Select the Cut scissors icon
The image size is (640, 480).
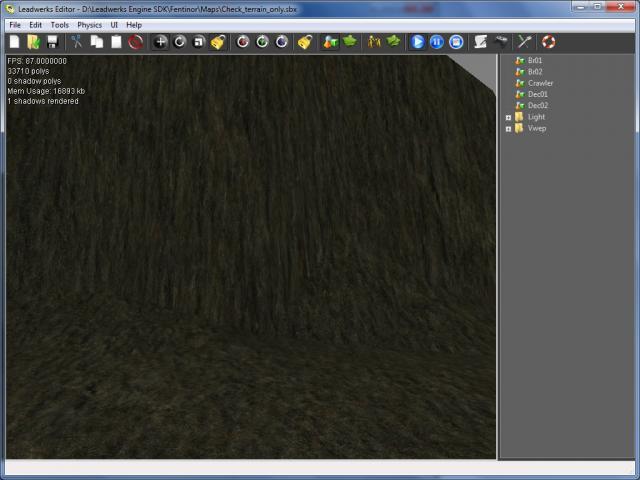76,42
